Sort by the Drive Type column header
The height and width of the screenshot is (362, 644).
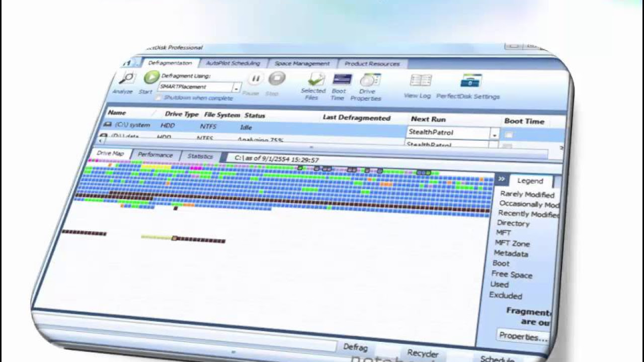tap(181, 114)
